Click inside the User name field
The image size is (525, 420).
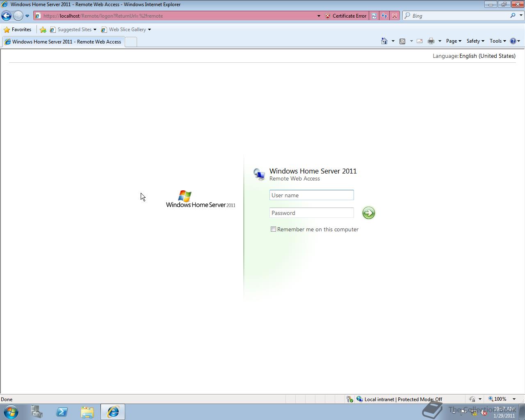pos(311,195)
